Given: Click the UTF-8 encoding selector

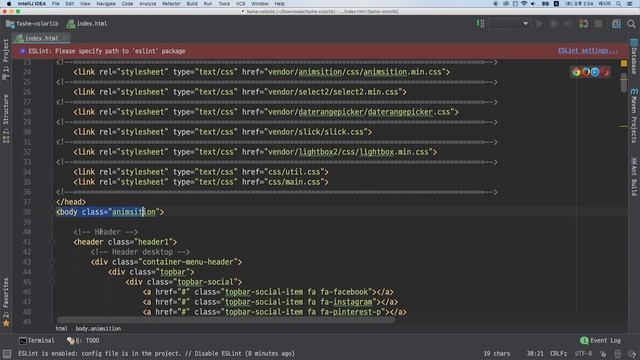Looking at the screenshot, I should click(x=583, y=353).
